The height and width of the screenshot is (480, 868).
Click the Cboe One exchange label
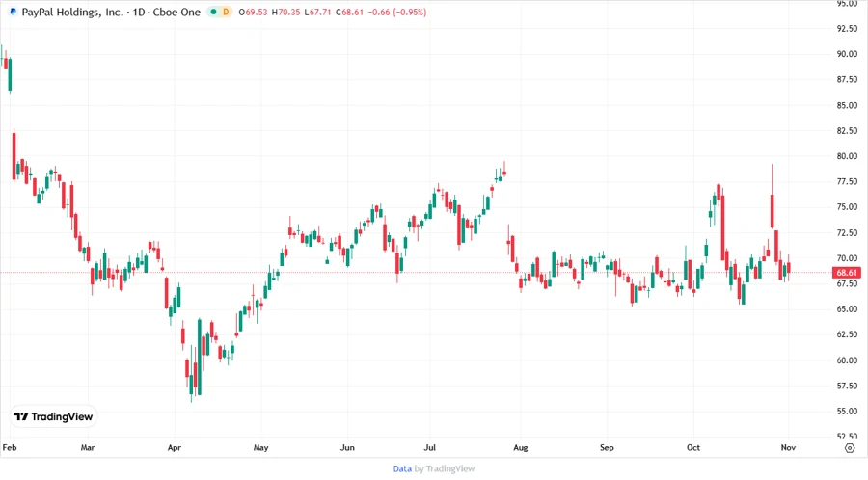176,13
